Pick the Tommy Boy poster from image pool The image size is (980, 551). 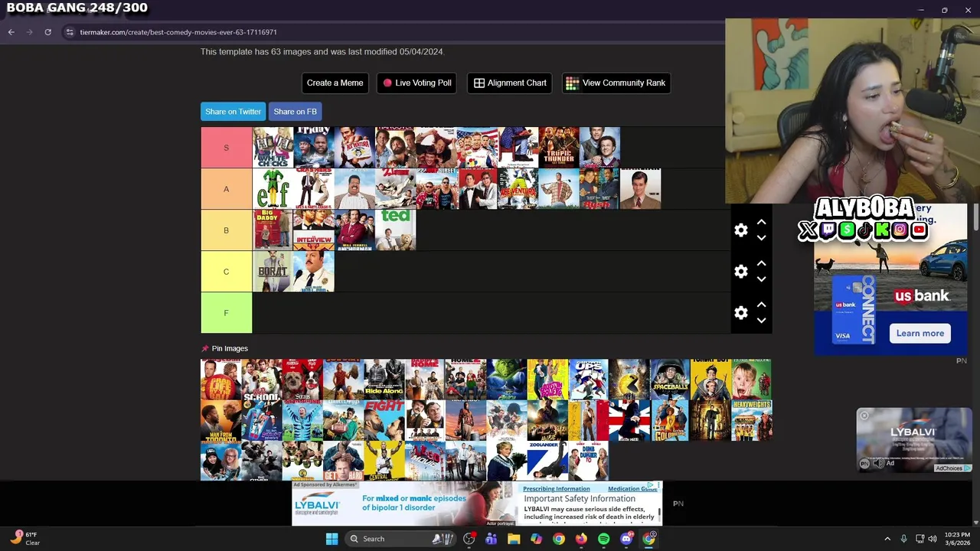[710, 380]
